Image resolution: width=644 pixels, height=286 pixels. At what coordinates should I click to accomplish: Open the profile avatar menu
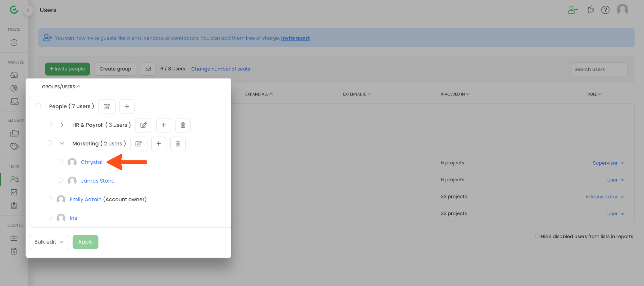click(x=622, y=10)
